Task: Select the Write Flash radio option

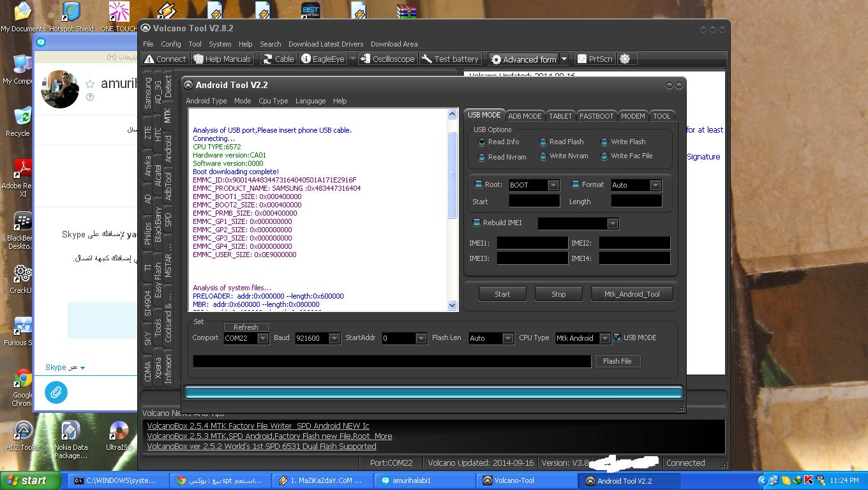Action: click(622, 142)
